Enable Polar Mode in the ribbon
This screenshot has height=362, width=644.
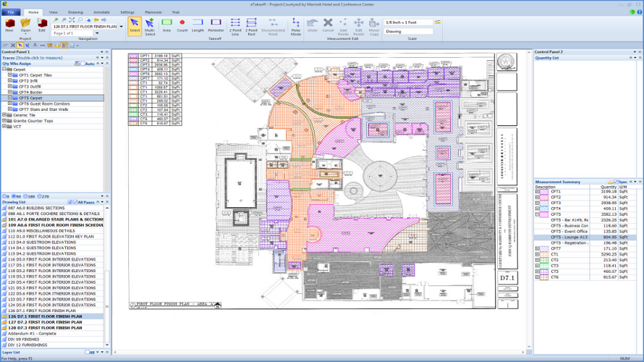tap(296, 27)
